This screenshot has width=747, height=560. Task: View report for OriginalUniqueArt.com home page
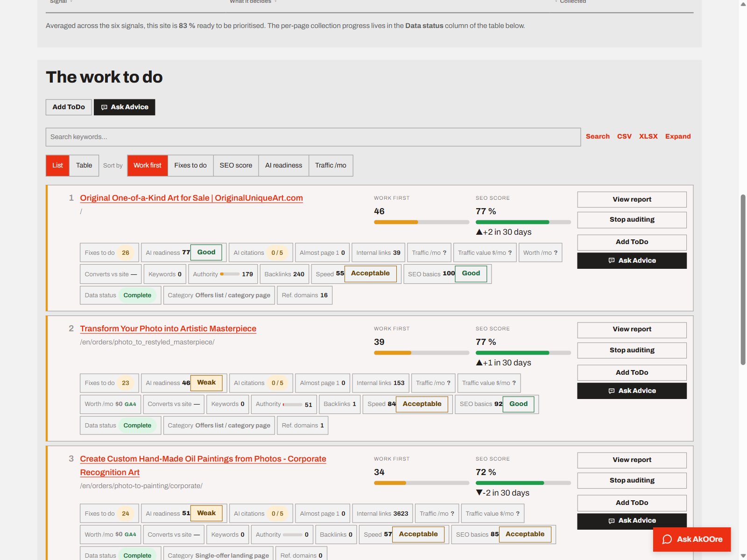(632, 199)
